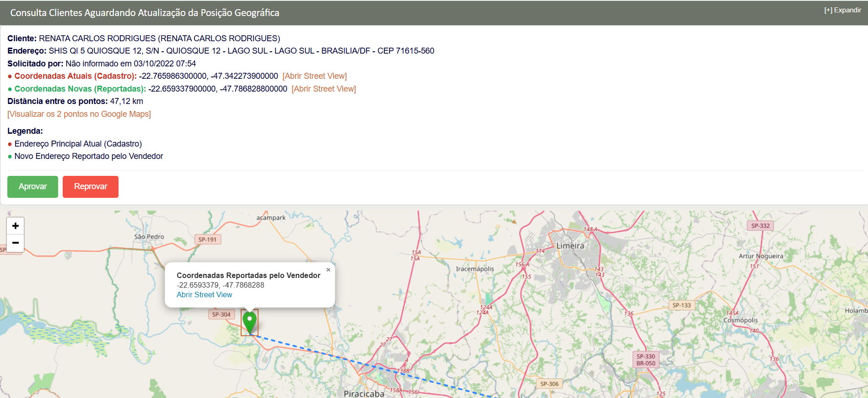The width and height of the screenshot is (868, 398).
Task: Expand the panel via [+] Expandir
Action: [x=842, y=10]
